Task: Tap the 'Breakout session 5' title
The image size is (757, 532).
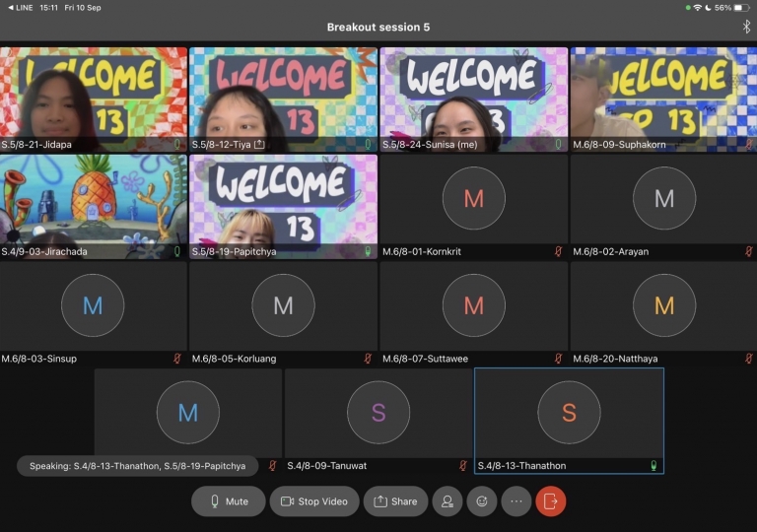Action: click(378, 27)
